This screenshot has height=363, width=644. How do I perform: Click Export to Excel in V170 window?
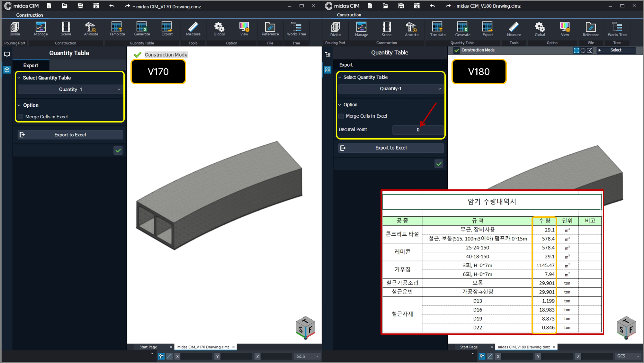tap(70, 135)
